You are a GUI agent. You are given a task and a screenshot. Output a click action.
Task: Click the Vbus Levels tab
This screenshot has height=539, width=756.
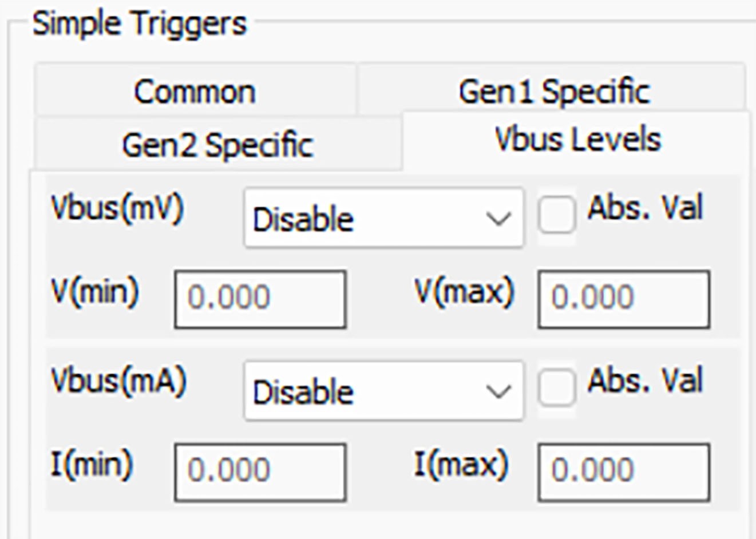[x=577, y=139]
